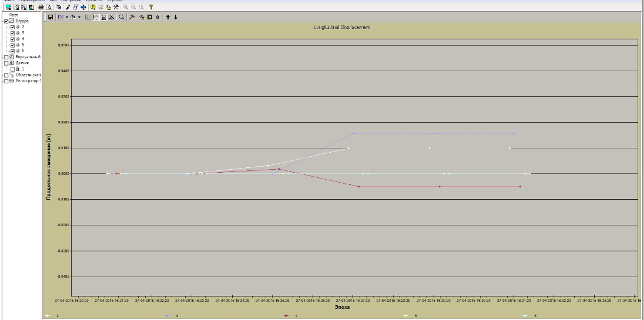Check the Датчик checkbox
Viewport: 644px width, 320px height.
6,63
